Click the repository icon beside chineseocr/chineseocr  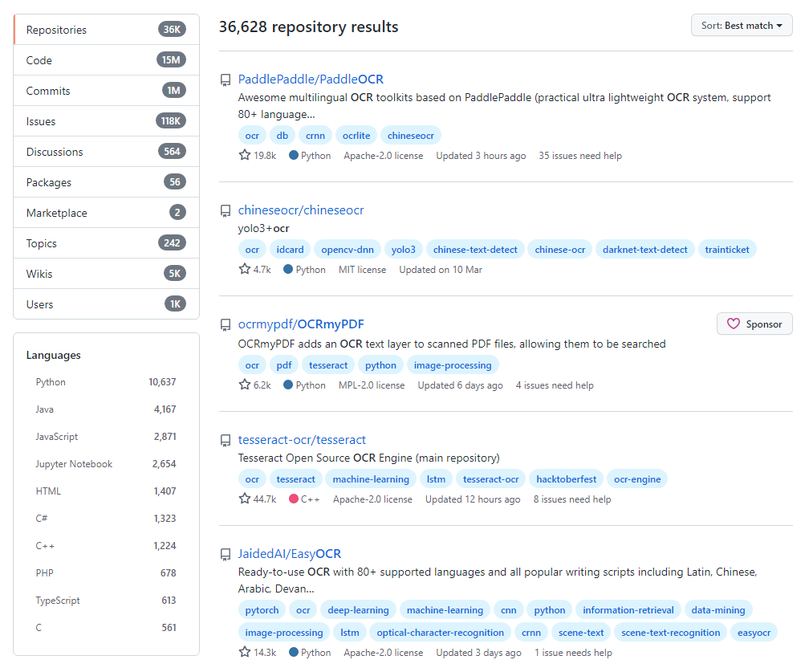pyautogui.click(x=226, y=211)
